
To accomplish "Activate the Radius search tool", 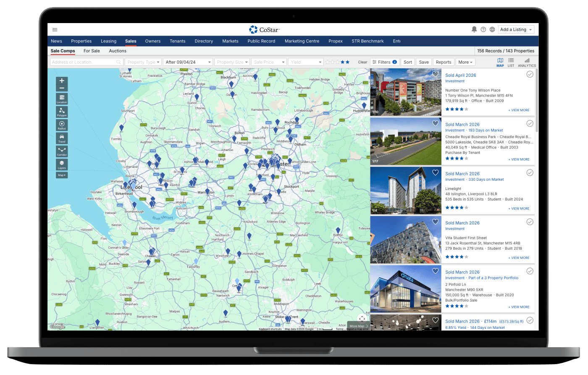I will pyautogui.click(x=62, y=125).
